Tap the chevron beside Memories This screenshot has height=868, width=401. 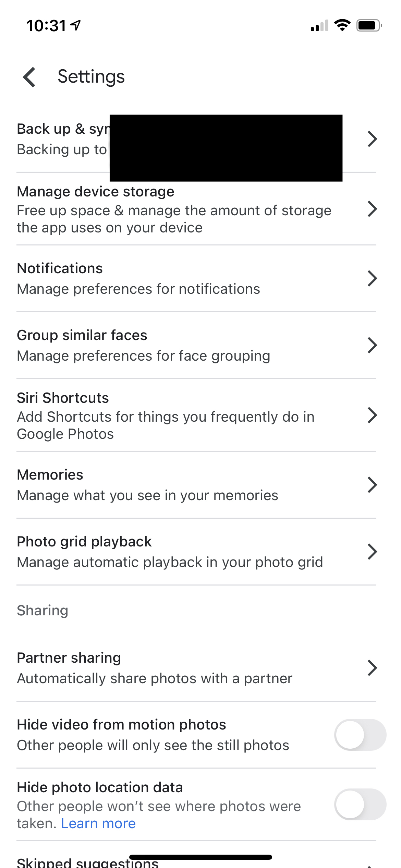click(372, 485)
